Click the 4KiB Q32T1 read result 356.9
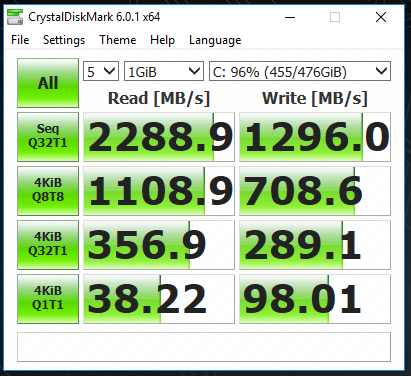The height and width of the screenshot is (376, 411). coord(159,245)
